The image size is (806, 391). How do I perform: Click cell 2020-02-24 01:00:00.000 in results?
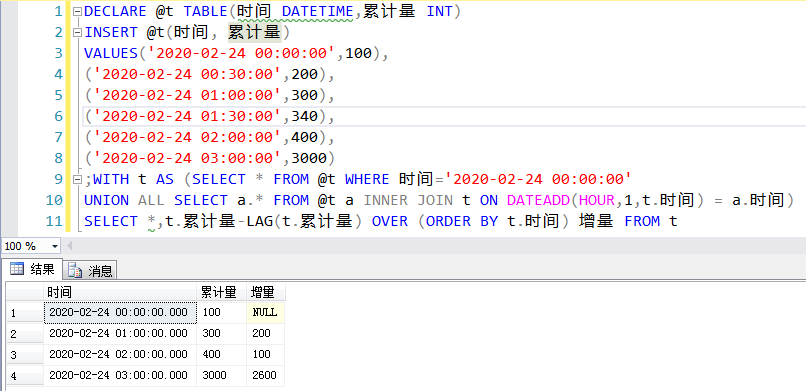pos(120,333)
